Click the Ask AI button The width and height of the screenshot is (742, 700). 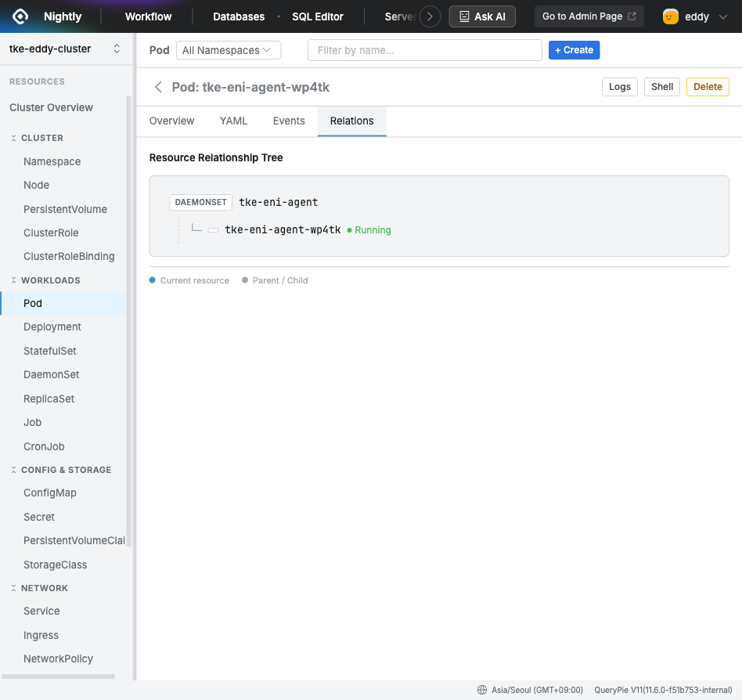click(x=481, y=16)
